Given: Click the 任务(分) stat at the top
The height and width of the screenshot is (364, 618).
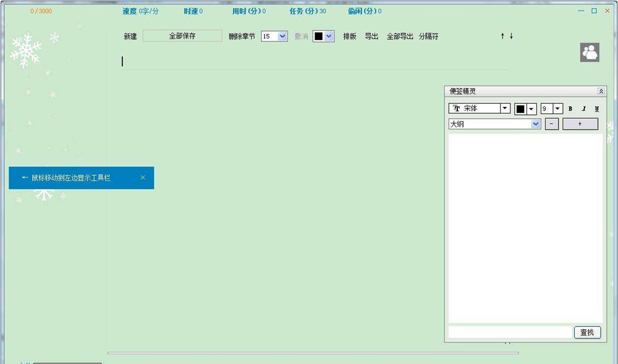Looking at the screenshot, I should (307, 11).
